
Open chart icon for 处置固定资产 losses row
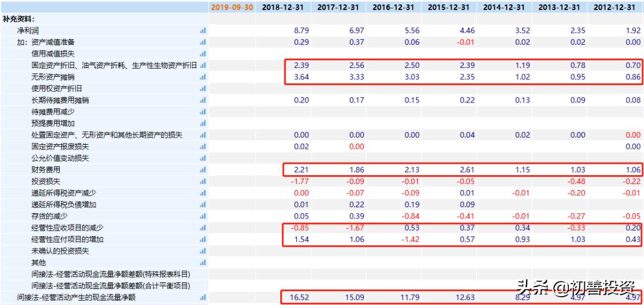pyautogui.click(x=203, y=135)
